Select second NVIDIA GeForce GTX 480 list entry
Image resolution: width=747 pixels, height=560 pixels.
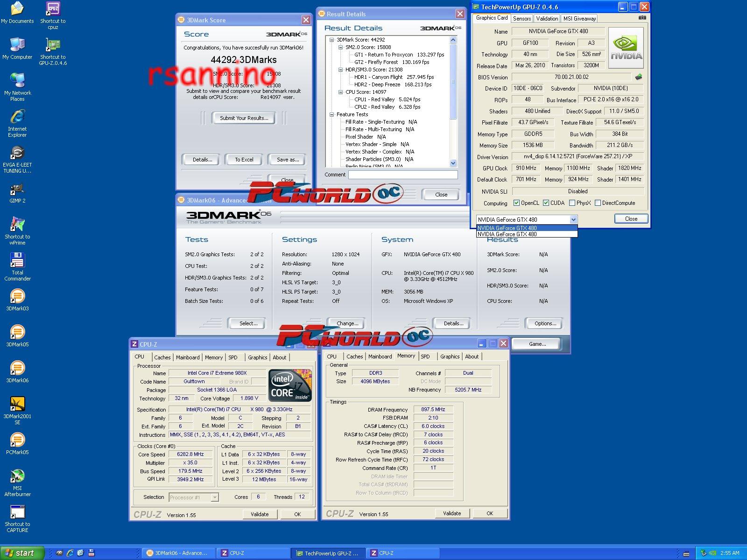click(x=527, y=234)
